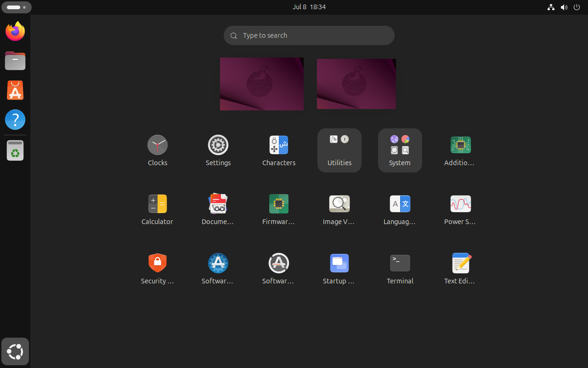The width and height of the screenshot is (588, 368).
Task: Open the Text Editor app
Action: [461, 269]
